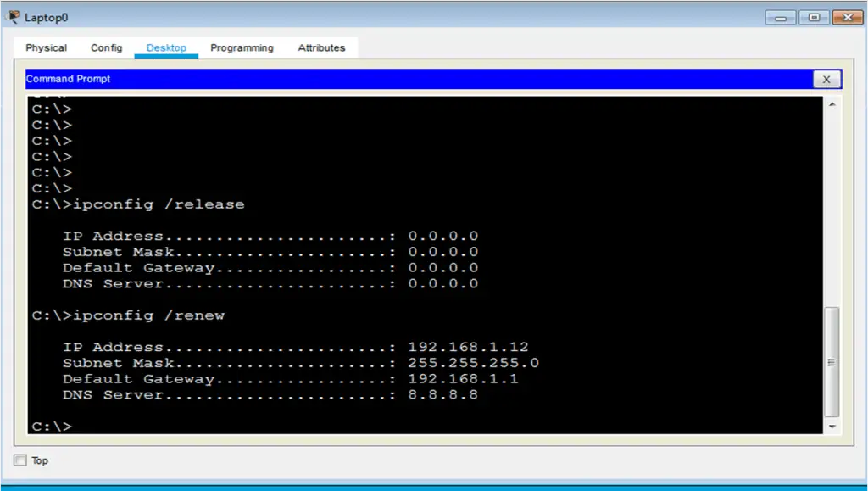This screenshot has height=491, width=868.
Task: Open the Config tab
Action: [107, 48]
